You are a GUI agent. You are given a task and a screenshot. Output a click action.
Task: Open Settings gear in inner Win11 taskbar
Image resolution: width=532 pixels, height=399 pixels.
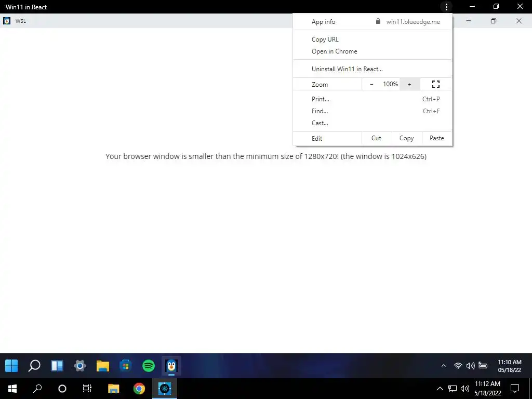pos(80,366)
